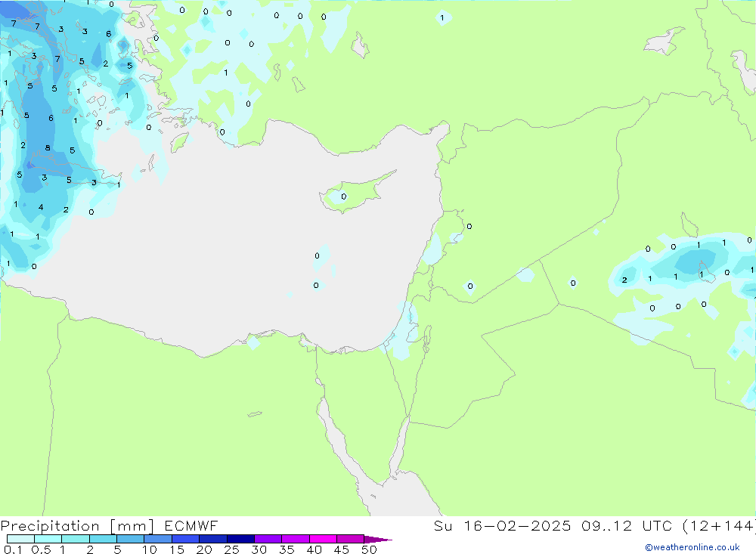756x554 pixels.
Task: Click the 40–45 mm magenta legend swatch
Action: point(323,539)
